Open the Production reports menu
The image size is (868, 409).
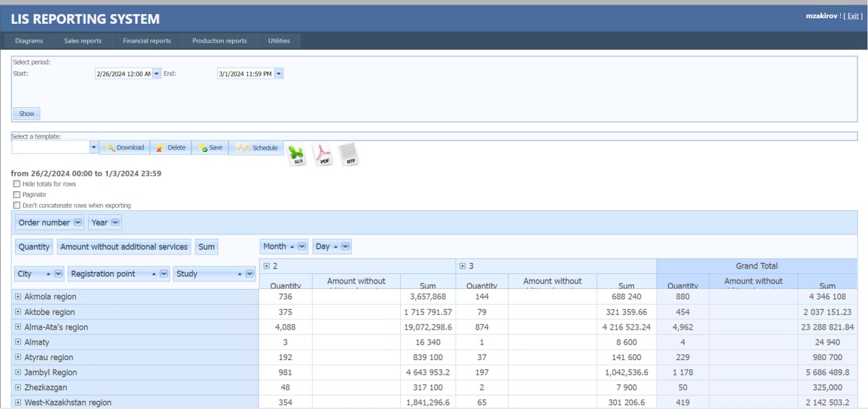220,41
